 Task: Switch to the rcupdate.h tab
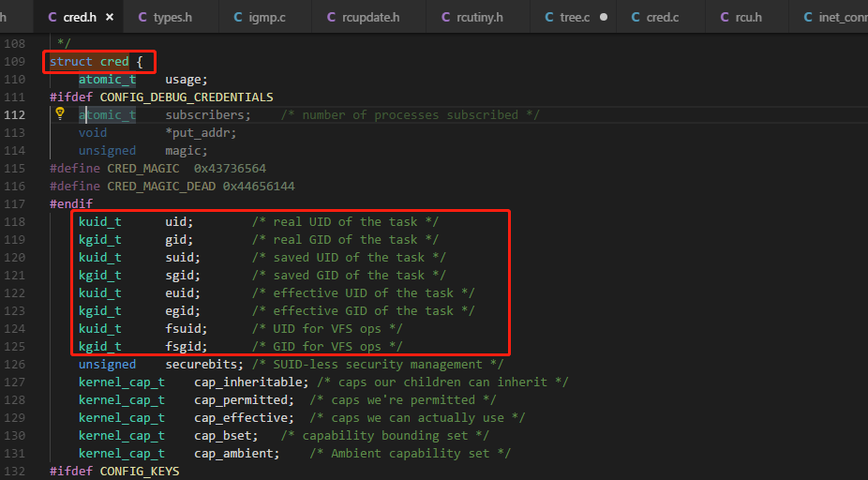[x=371, y=17]
